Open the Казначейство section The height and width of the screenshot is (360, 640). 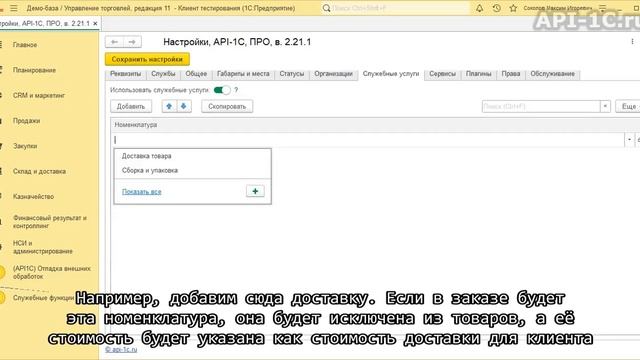pos(33,196)
